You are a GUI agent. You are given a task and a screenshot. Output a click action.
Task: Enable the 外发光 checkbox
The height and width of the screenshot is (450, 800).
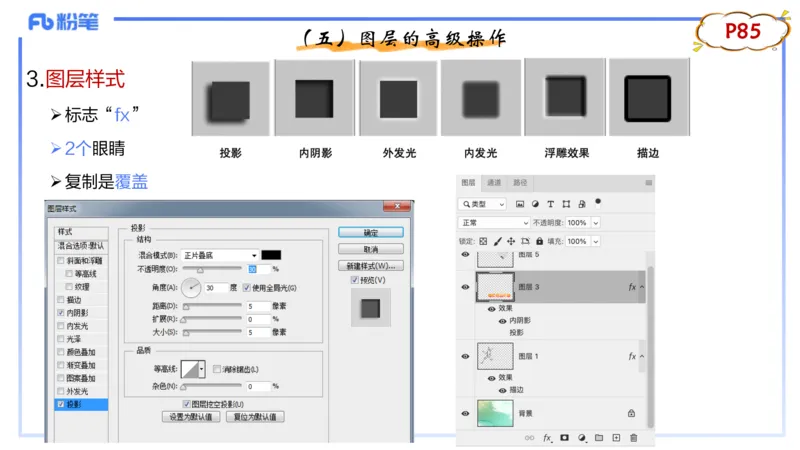pyautogui.click(x=61, y=391)
